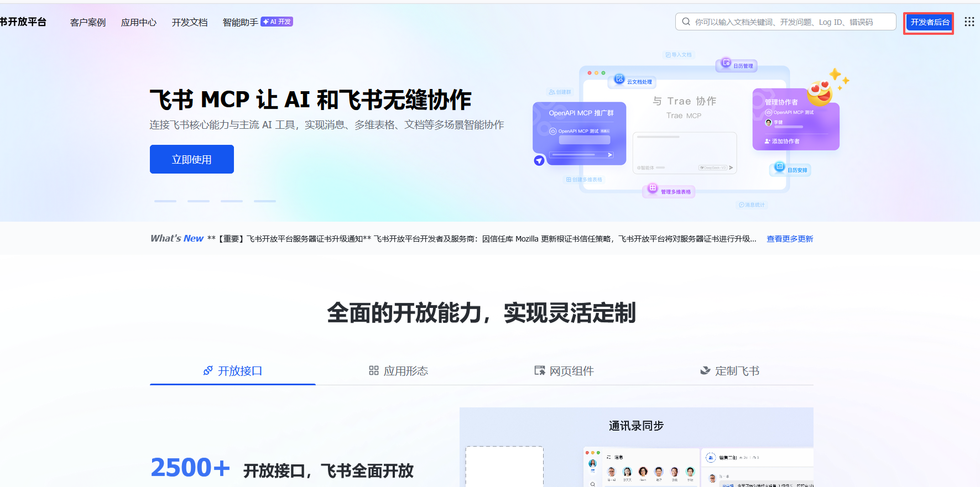Open the nine-dot app grid icon
Viewport: 980px width, 487px height.
coord(969,22)
